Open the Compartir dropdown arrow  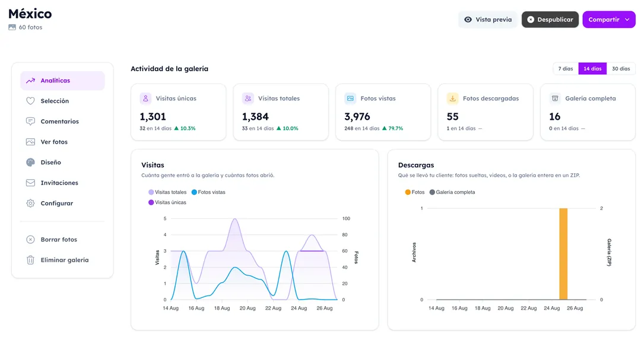coord(627,20)
